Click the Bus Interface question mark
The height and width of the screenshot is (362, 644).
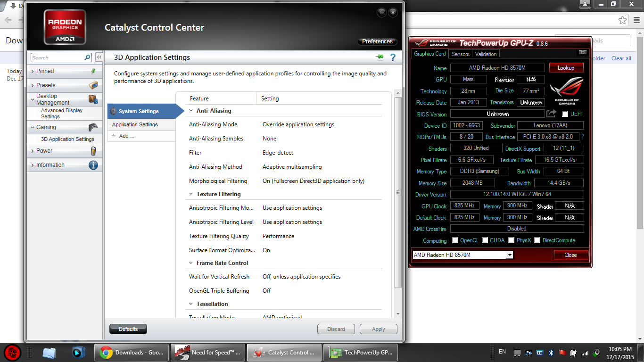(x=582, y=137)
